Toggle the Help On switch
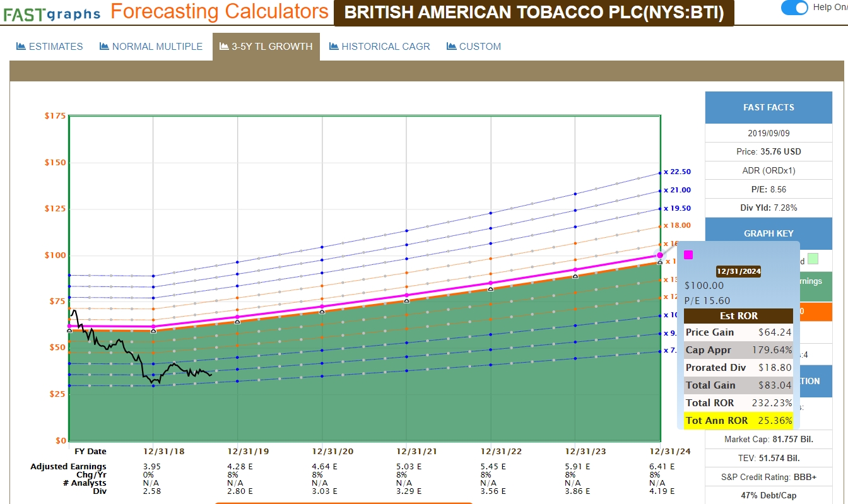This screenshot has height=504, width=848. (794, 8)
